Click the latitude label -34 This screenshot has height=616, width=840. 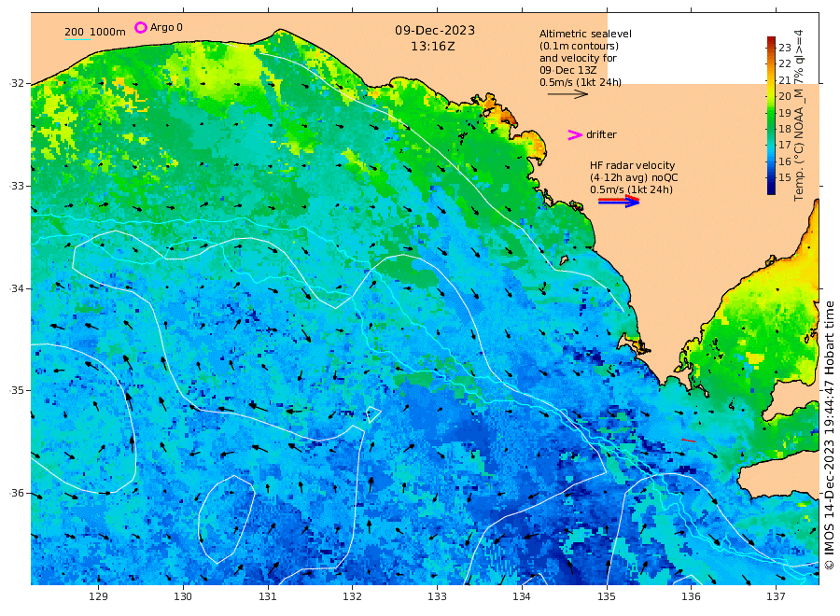click(x=17, y=288)
